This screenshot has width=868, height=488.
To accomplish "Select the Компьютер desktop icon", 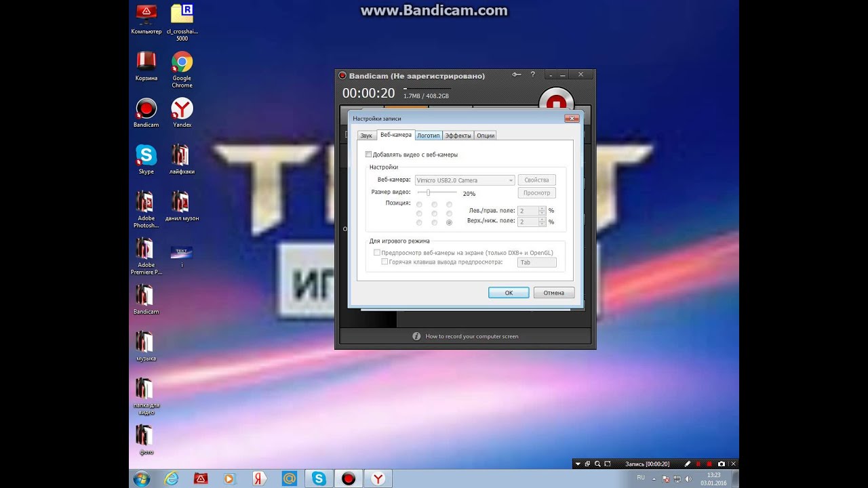I will [x=146, y=20].
